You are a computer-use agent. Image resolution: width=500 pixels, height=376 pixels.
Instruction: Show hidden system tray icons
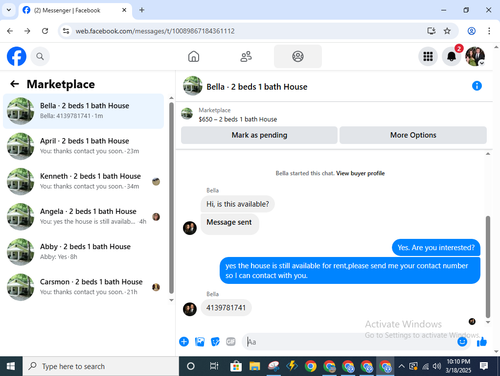pyautogui.click(x=402, y=366)
